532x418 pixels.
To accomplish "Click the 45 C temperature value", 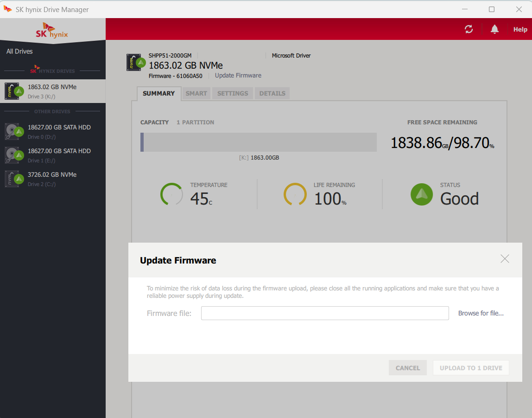I will click(x=201, y=199).
